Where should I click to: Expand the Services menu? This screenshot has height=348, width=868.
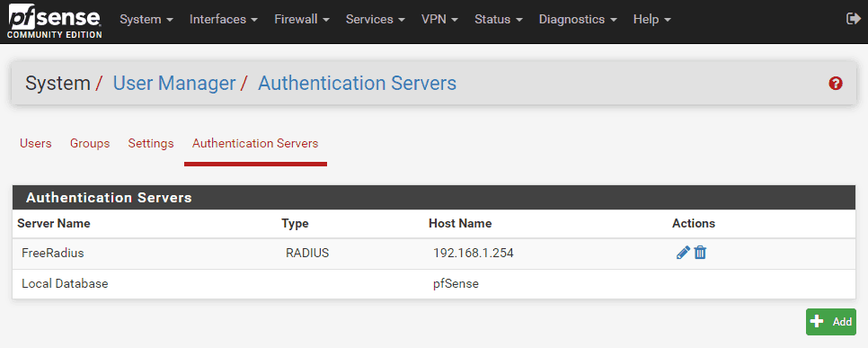click(376, 20)
